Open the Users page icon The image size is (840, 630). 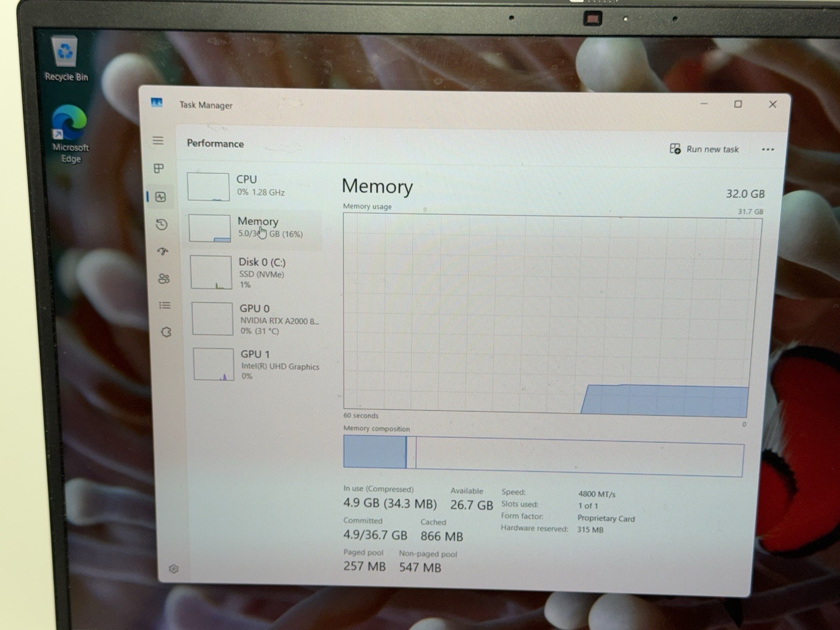pos(164,278)
